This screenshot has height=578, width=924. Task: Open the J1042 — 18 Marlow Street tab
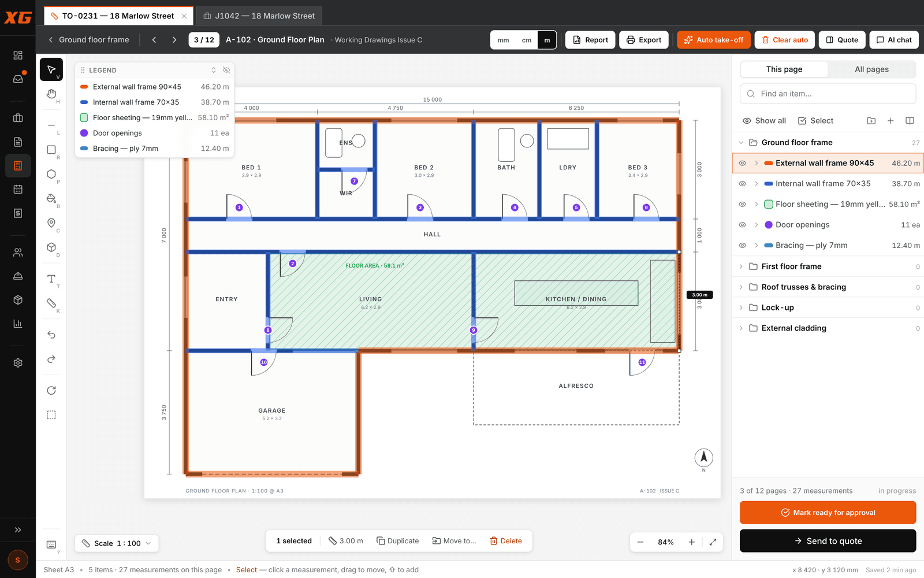tap(259, 16)
